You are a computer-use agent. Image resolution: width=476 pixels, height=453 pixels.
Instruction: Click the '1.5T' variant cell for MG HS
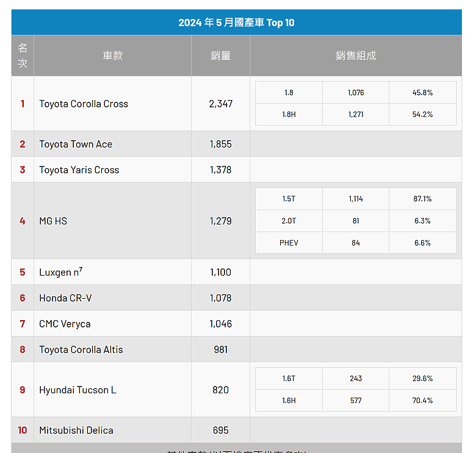click(289, 199)
